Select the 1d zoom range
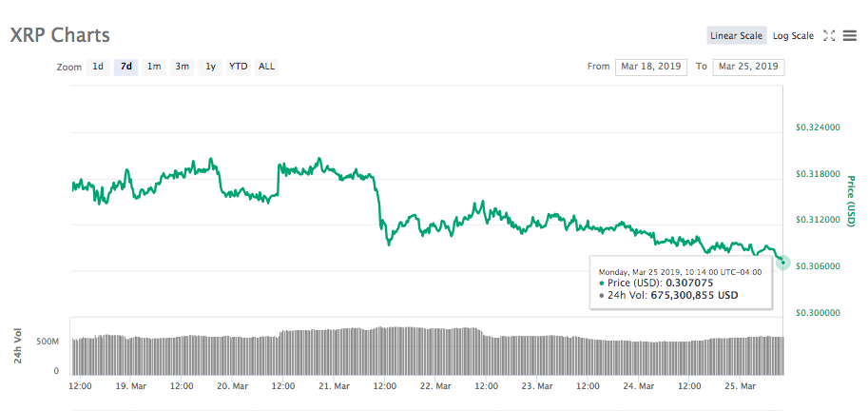The width and height of the screenshot is (868, 411). pyautogui.click(x=97, y=67)
